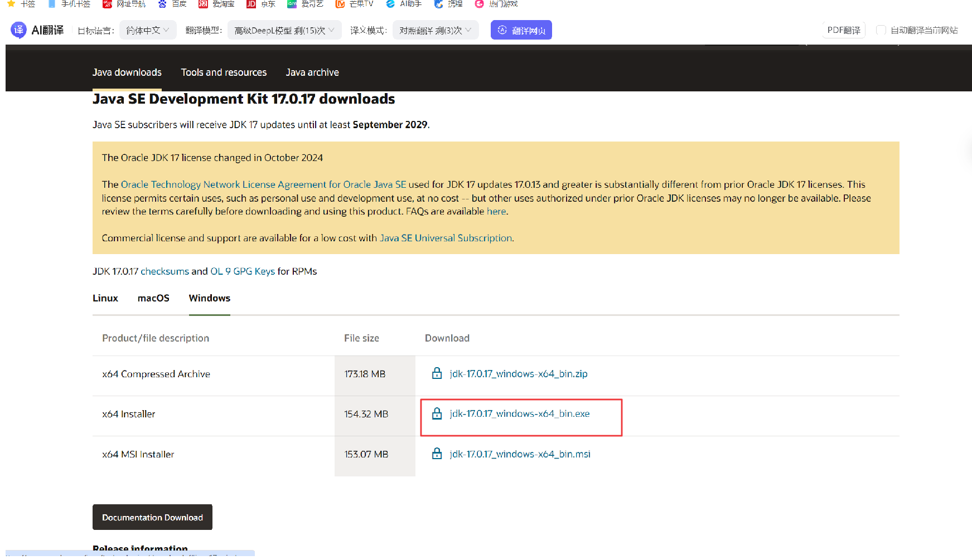Select the Tools and resources nav tab
The image size is (972, 560).
click(x=224, y=72)
